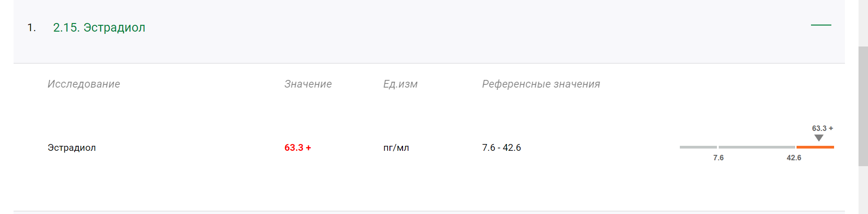Click the Ед.изм column header
Viewport: 868px width, 214px height.
pos(400,84)
